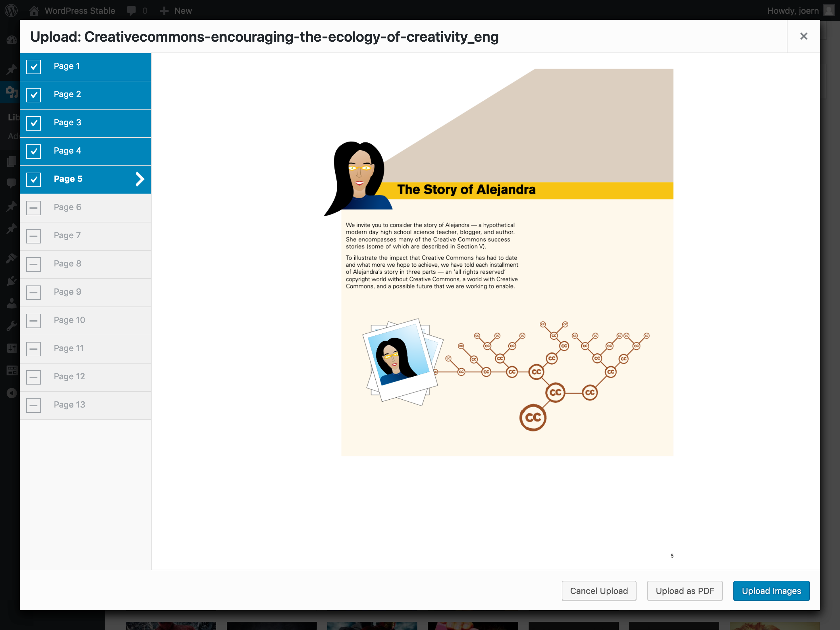
Task: Open the Media sidebar icon
Action: pos(12,92)
